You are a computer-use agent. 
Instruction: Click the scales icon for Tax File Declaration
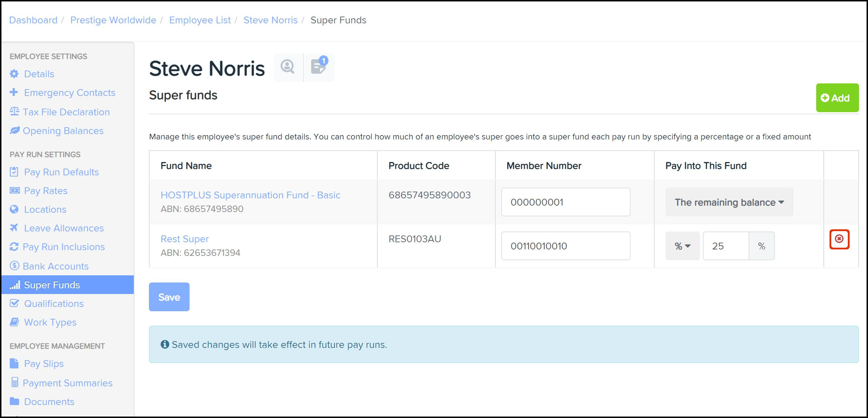[x=14, y=111]
